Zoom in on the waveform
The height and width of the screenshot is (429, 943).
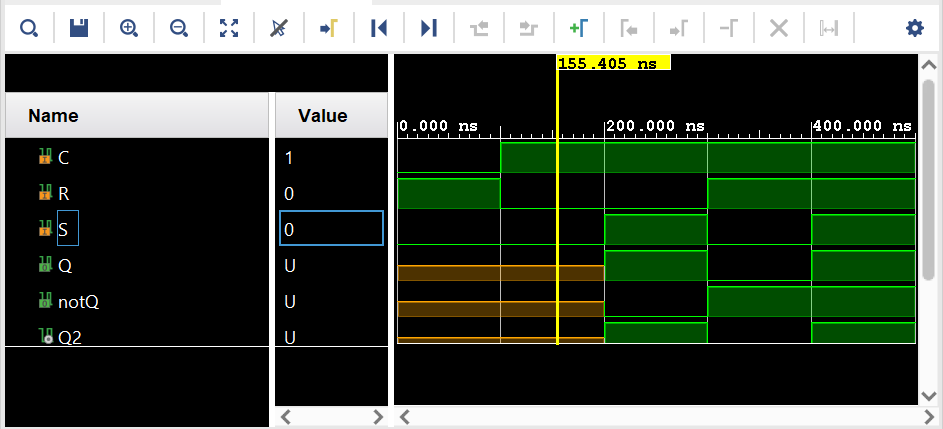(129, 28)
